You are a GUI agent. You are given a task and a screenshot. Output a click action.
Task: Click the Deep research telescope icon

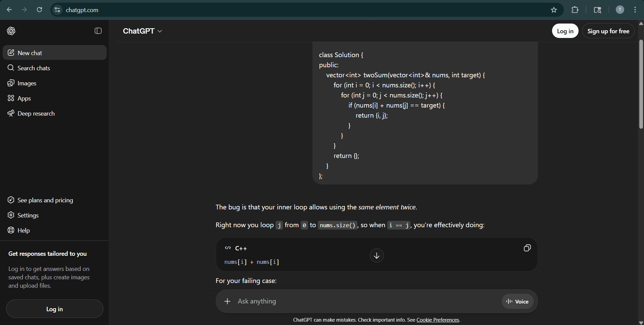11,113
